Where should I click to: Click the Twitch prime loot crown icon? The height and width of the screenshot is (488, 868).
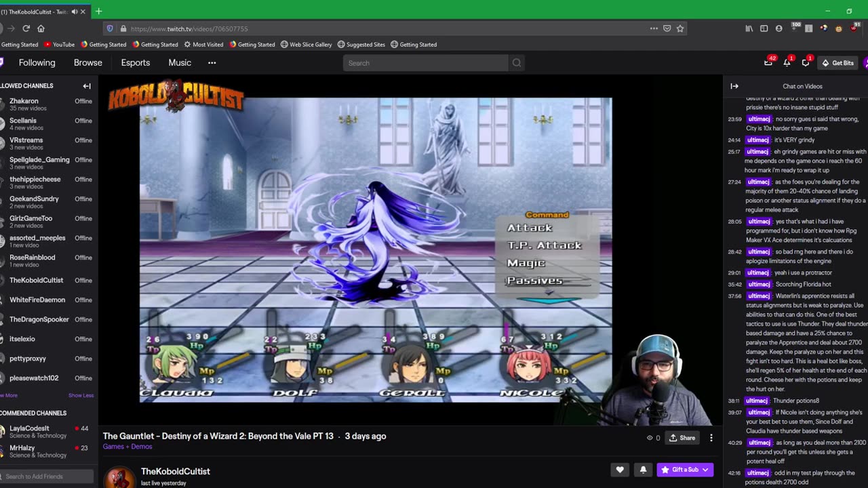(768, 63)
